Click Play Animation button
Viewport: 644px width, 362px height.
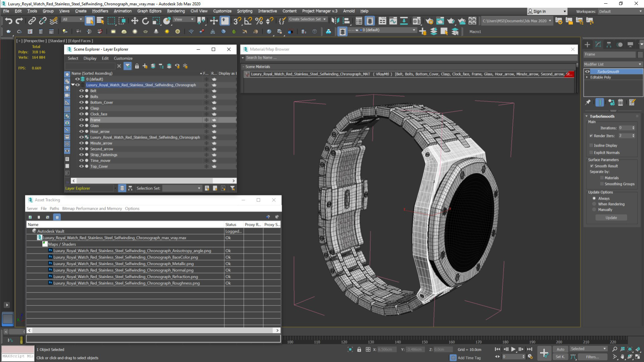514,349
